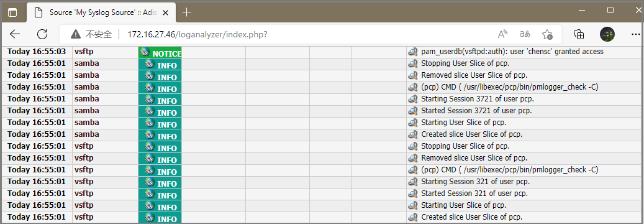Viewport: 644px width, 224px height.
Task: Click samba row's 'Stopping User Slice of pcp.' text
Action: pos(465,64)
